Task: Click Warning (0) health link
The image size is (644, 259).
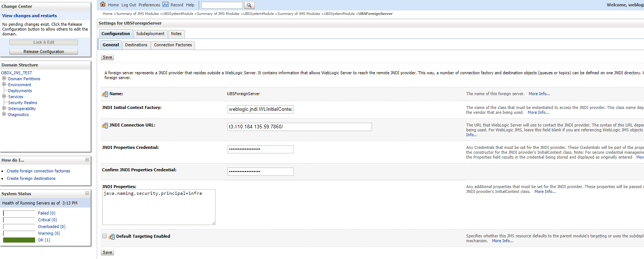Action: (49, 233)
